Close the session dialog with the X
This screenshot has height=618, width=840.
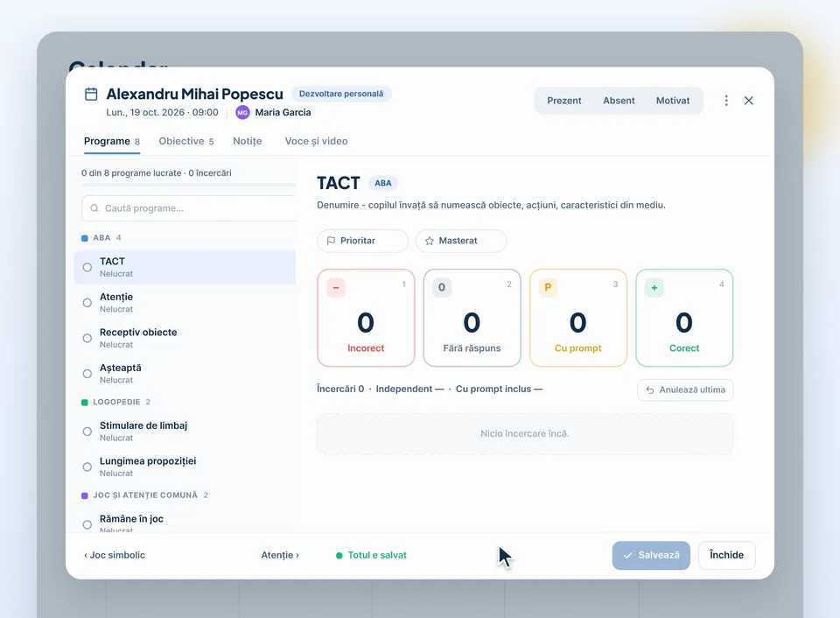749,101
